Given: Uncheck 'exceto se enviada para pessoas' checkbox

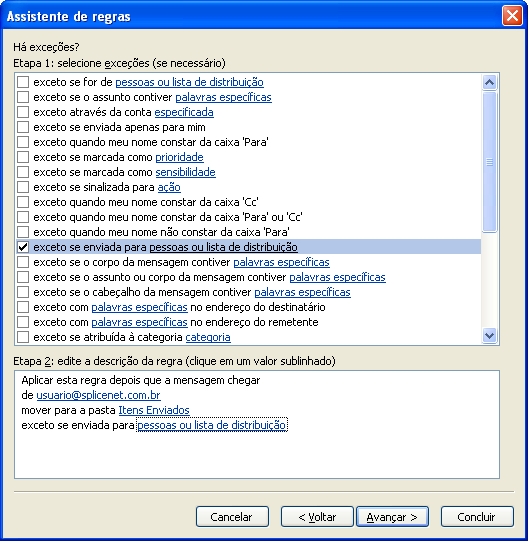Looking at the screenshot, I should click(x=23, y=247).
